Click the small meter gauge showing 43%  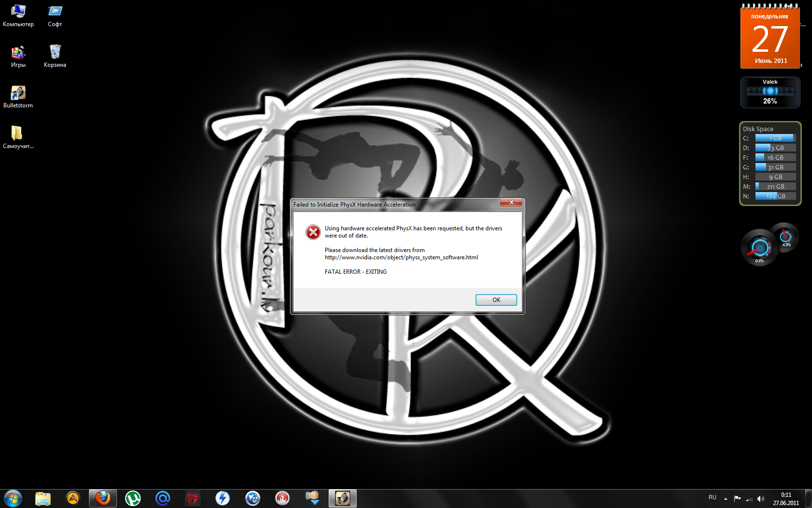tap(785, 236)
